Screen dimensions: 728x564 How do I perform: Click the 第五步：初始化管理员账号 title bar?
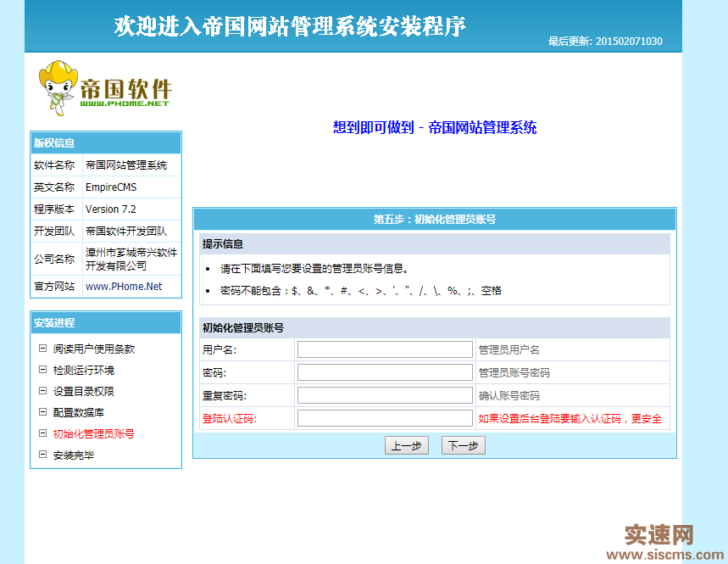[435, 220]
